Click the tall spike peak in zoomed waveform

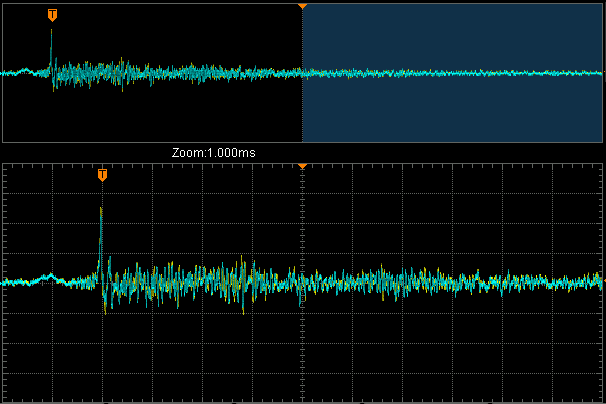pyautogui.click(x=101, y=210)
